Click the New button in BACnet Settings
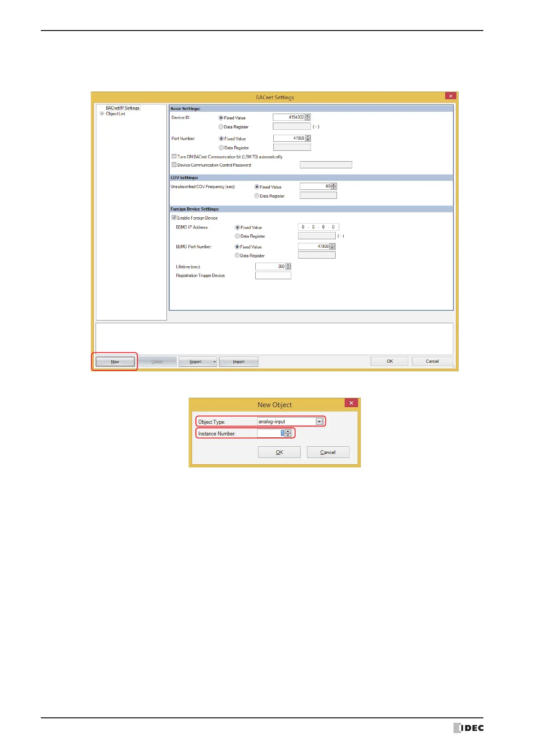The width and height of the screenshot is (534, 756). (x=115, y=362)
